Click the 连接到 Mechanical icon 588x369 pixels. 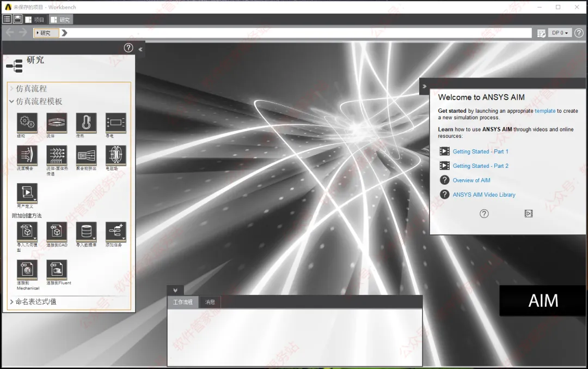pos(27,269)
